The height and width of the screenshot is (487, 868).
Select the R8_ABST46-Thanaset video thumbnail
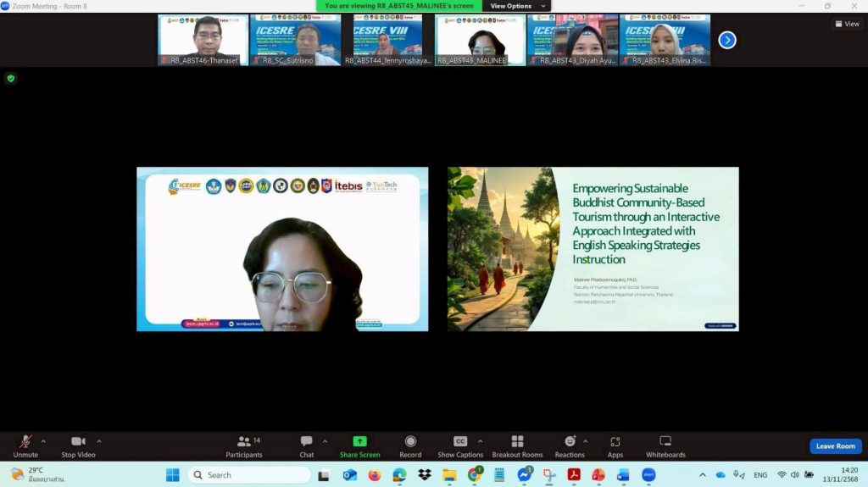(x=203, y=40)
